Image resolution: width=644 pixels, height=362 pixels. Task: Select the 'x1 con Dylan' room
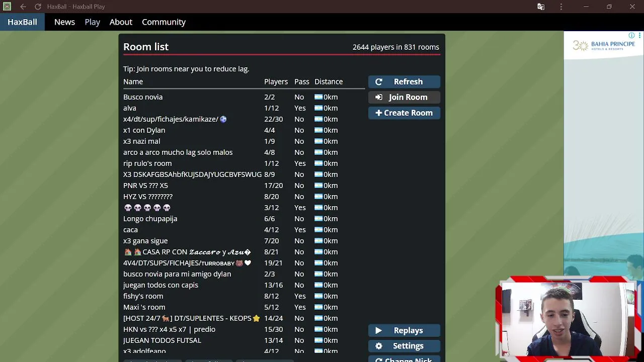coord(244,130)
